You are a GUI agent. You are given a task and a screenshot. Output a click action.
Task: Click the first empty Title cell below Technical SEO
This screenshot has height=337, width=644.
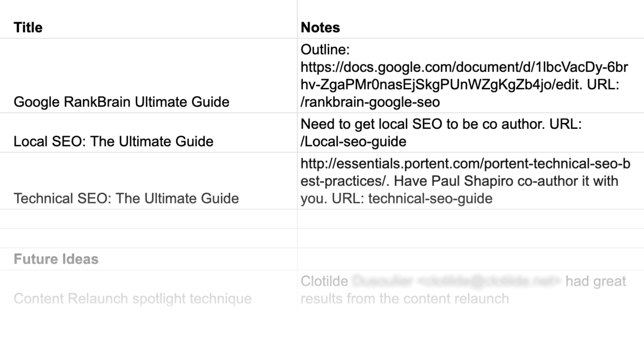pyautogui.click(x=148, y=219)
